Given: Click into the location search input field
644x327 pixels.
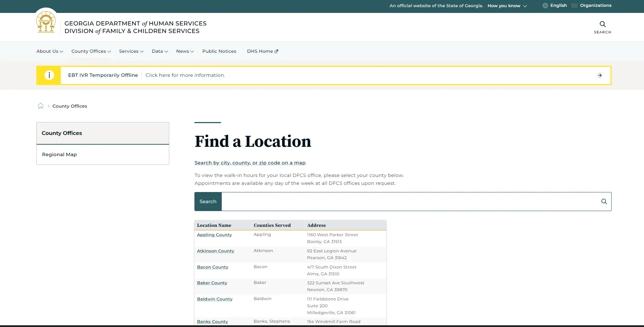Looking at the screenshot, I should tap(410, 201).
